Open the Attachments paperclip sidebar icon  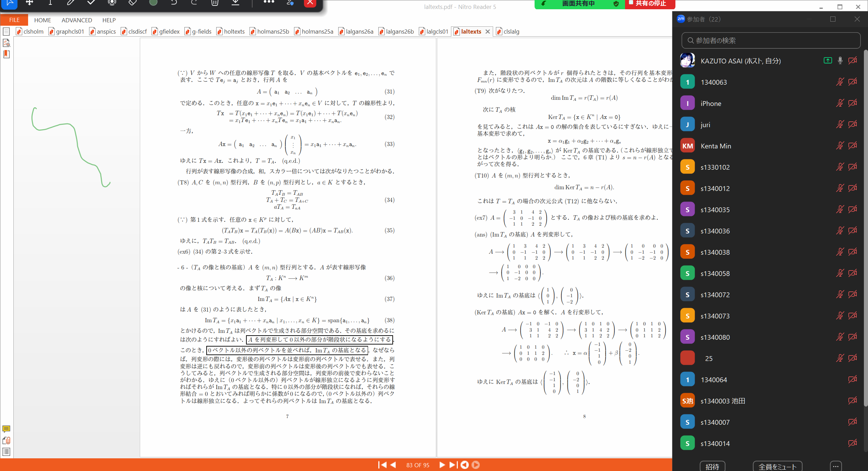coord(6,440)
